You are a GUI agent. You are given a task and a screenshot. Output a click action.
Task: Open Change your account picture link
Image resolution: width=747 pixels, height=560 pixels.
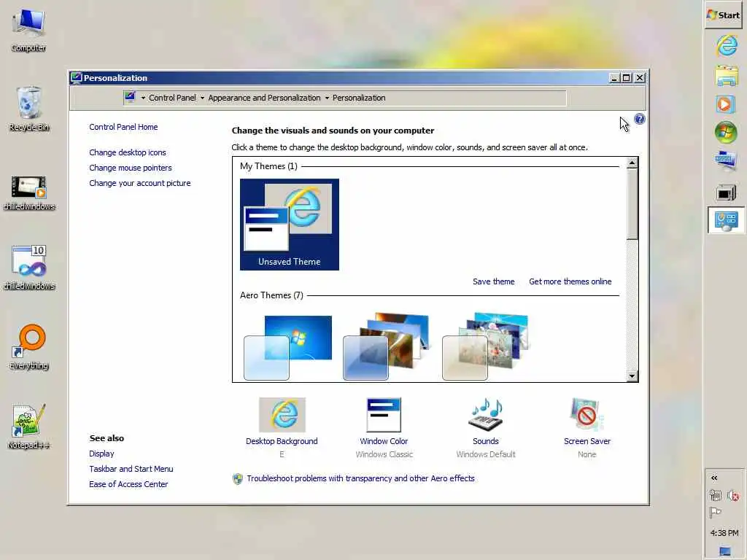[140, 183]
